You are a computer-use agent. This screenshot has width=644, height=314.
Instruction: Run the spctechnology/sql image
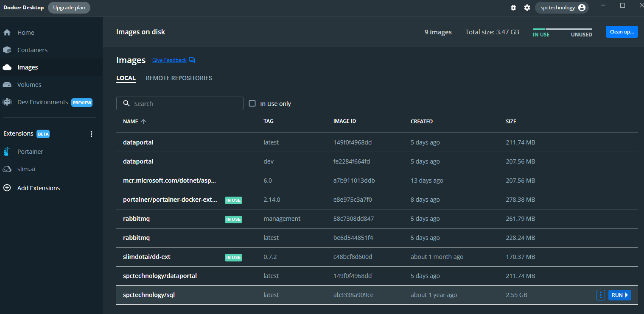point(620,295)
